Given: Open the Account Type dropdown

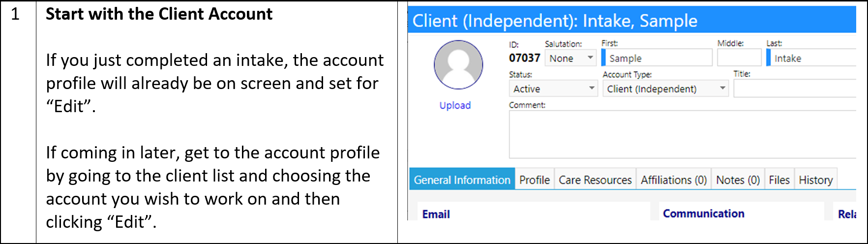Looking at the screenshot, I should pos(665,89).
